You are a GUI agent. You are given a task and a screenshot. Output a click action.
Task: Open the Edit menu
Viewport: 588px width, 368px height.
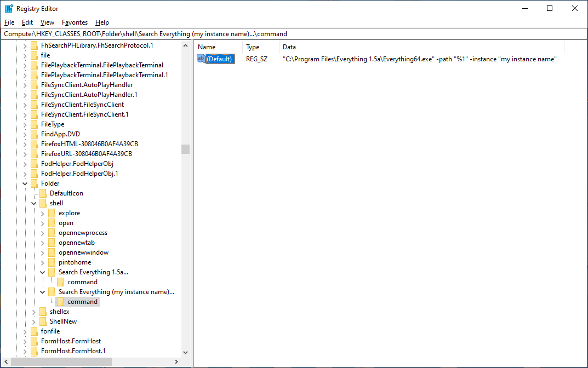click(x=27, y=22)
